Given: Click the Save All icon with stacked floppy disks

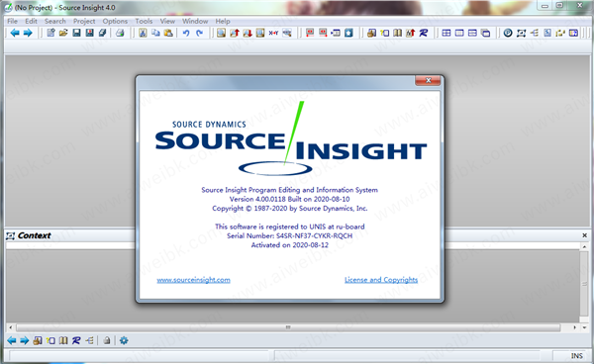Looking at the screenshot, I should (102, 33).
